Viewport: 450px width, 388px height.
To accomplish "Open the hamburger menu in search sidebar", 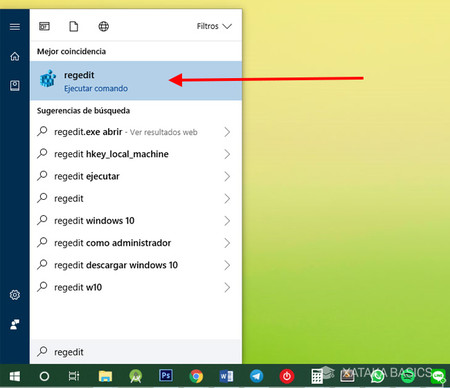I will coord(15,27).
